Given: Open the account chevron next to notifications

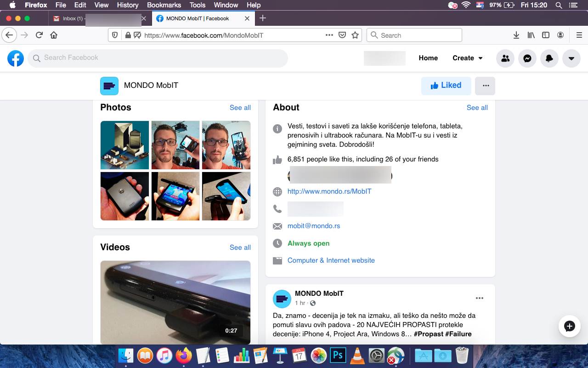Looking at the screenshot, I should tap(571, 58).
